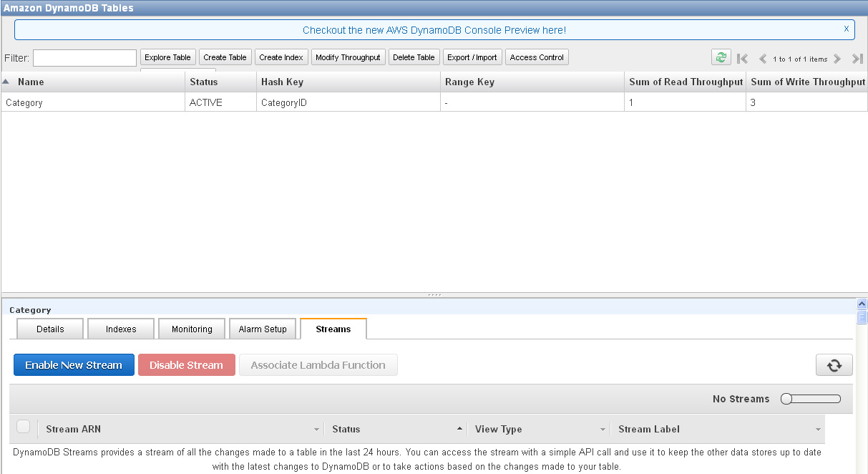Refresh the DynamoDB tables list
Viewport: 868px width, 474px height.
[x=721, y=58]
